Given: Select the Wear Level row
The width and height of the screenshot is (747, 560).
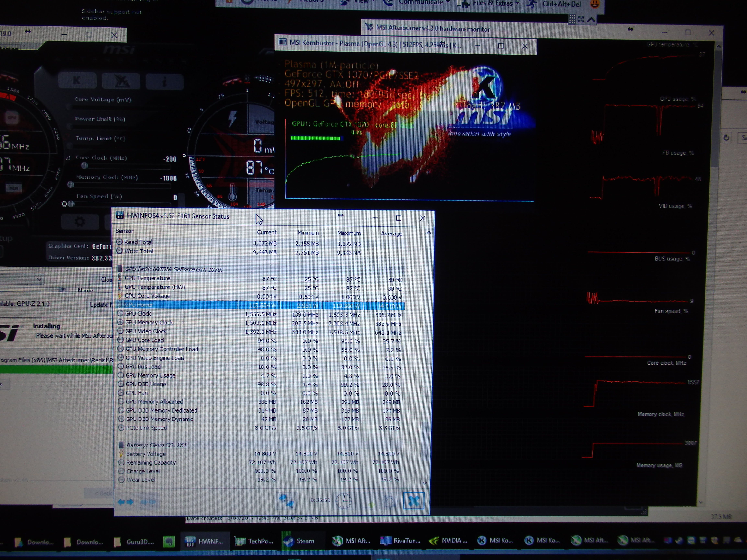Looking at the screenshot, I should pos(260,480).
